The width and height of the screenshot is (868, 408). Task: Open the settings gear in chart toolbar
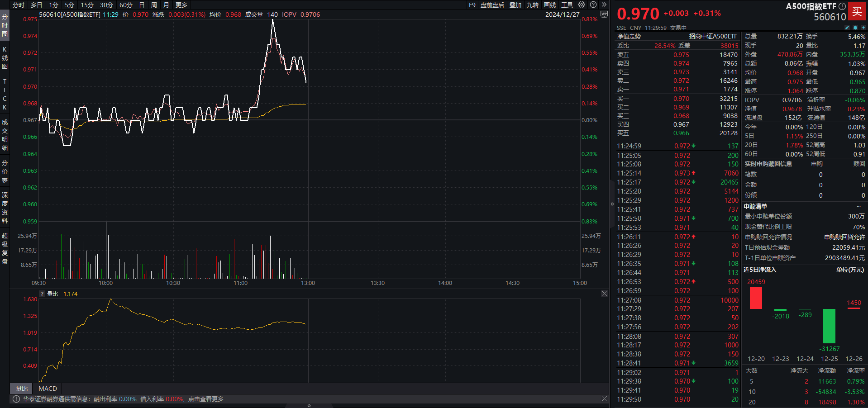582,5
